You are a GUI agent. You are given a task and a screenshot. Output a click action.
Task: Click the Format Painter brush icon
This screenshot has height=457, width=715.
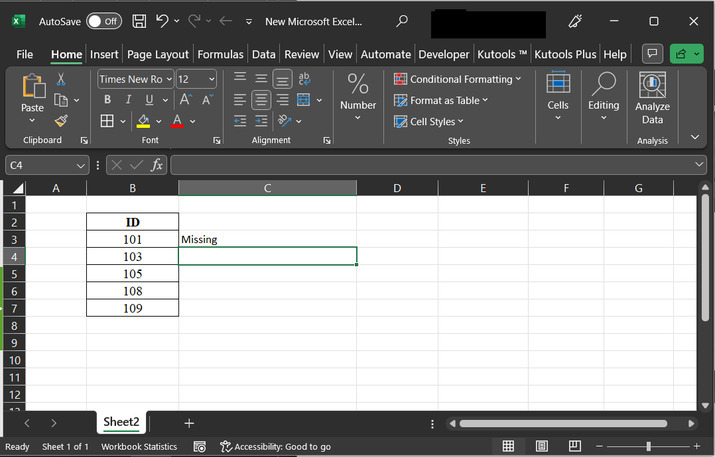(x=61, y=121)
